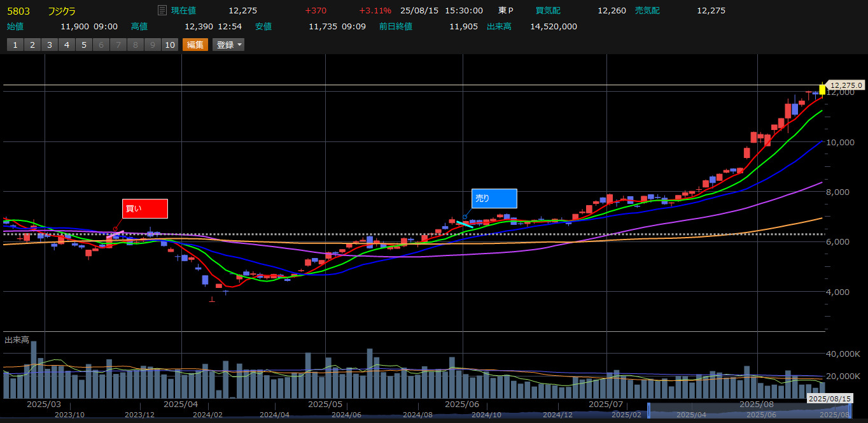
Task: Select chart preset 3
Action: tap(49, 45)
